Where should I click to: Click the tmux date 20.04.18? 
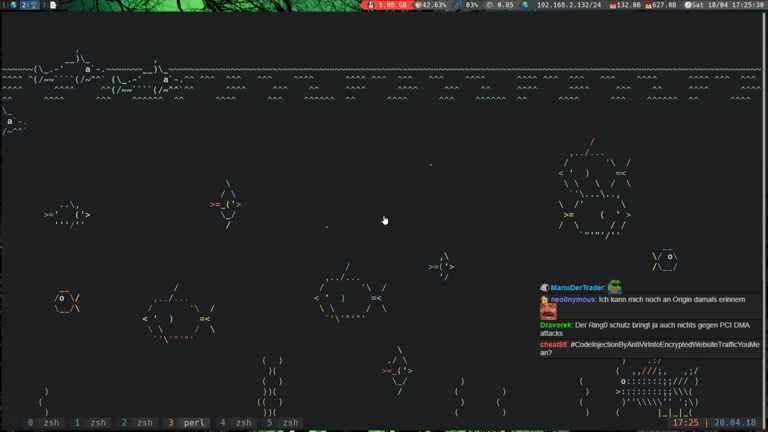[735, 423]
